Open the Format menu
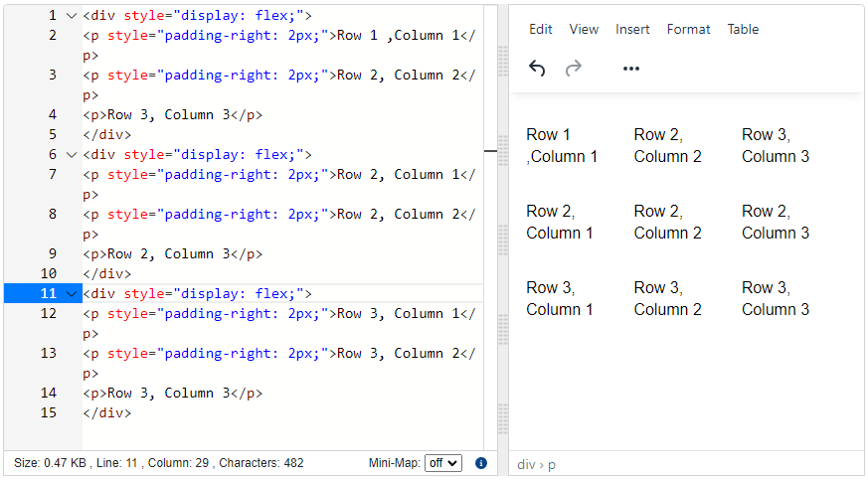868x481 pixels. tap(688, 30)
